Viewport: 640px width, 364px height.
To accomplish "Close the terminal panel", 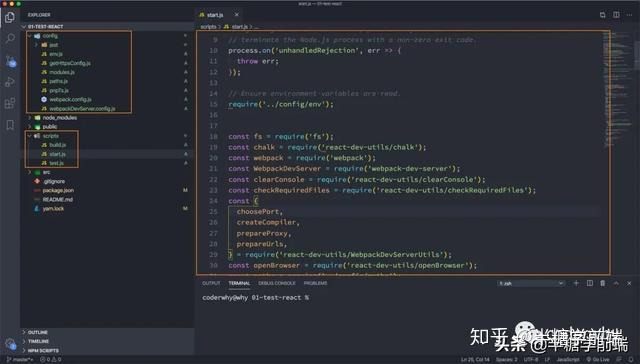I will pos(629,283).
